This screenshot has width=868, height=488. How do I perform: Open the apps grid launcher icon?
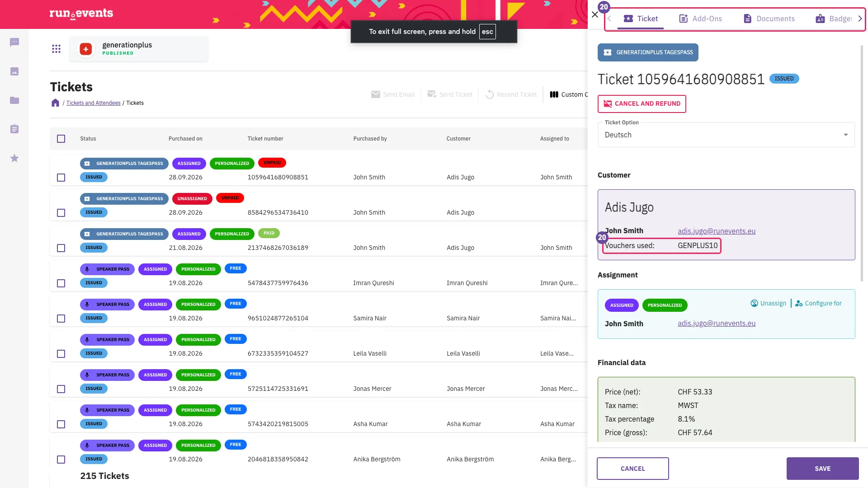click(56, 49)
